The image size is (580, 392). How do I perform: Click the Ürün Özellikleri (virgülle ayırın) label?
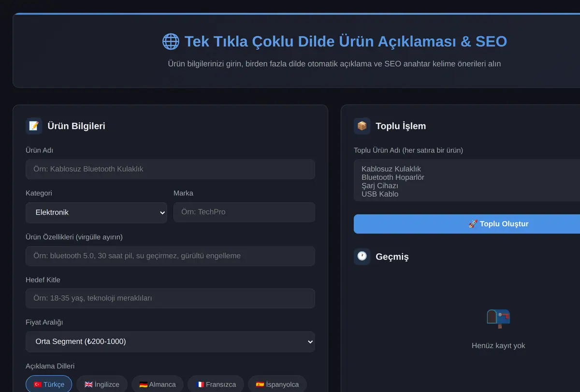(x=74, y=237)
